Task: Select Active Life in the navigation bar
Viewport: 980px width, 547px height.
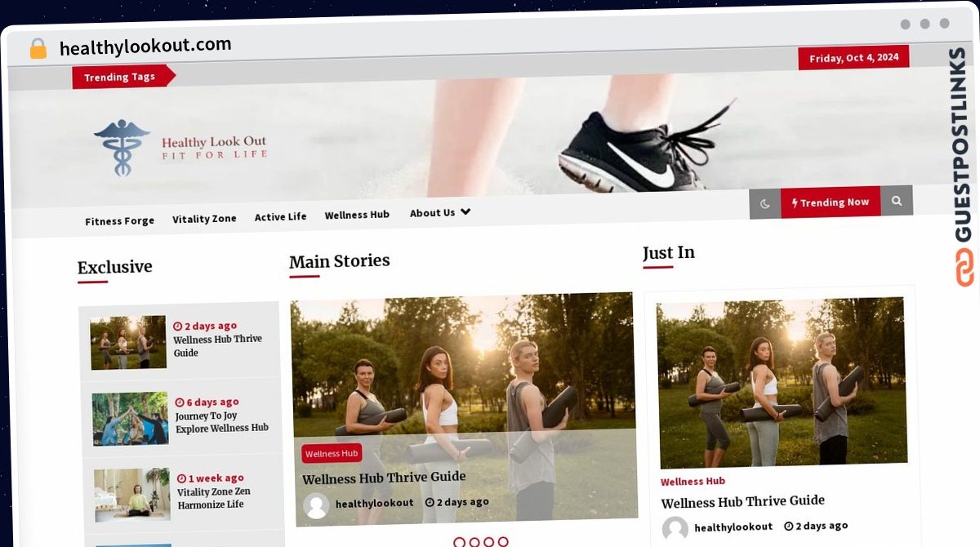Action: [x=281, y=217]
